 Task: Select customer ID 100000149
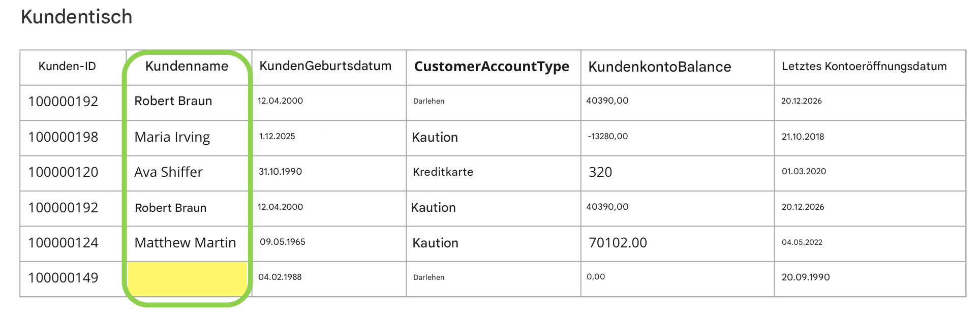(63, 278)
